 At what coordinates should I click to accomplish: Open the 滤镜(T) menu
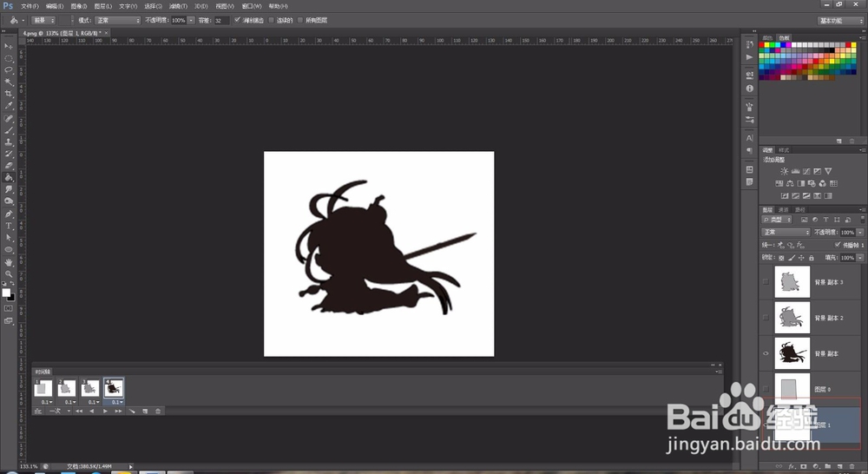click(178, 6)
